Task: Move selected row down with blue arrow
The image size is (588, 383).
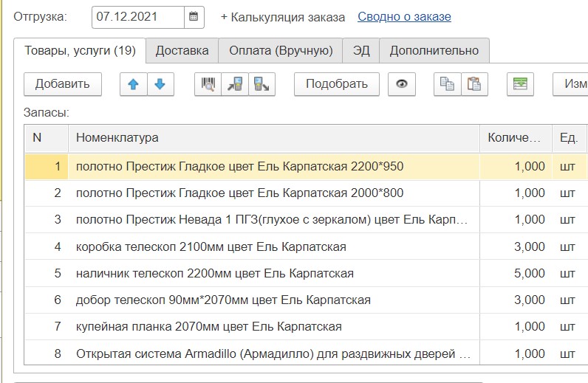Action: click(160, 84)
